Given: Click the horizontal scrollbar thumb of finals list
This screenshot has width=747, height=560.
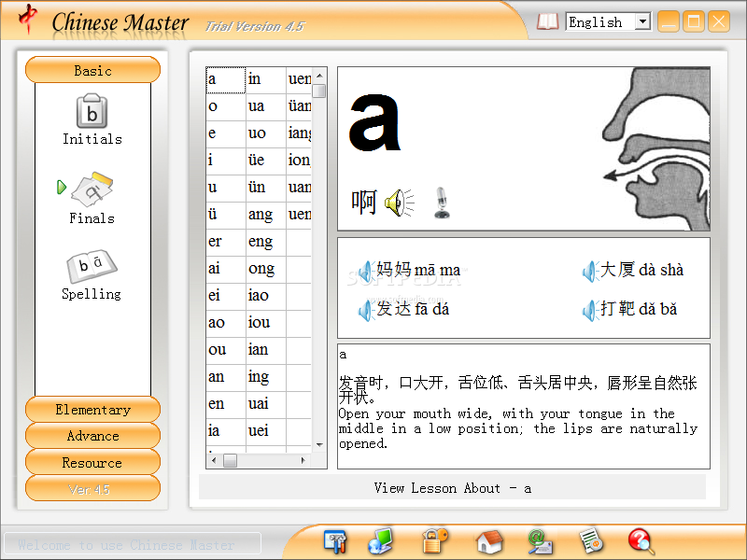Looking at the screenshot, I should pyautogui.click(x=230, y=460).
